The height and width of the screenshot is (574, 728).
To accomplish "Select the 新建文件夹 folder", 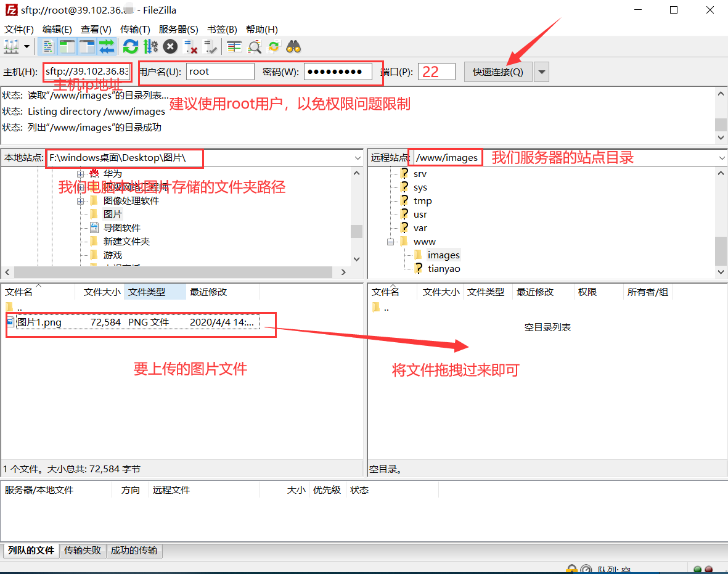I will click(126, 242).
